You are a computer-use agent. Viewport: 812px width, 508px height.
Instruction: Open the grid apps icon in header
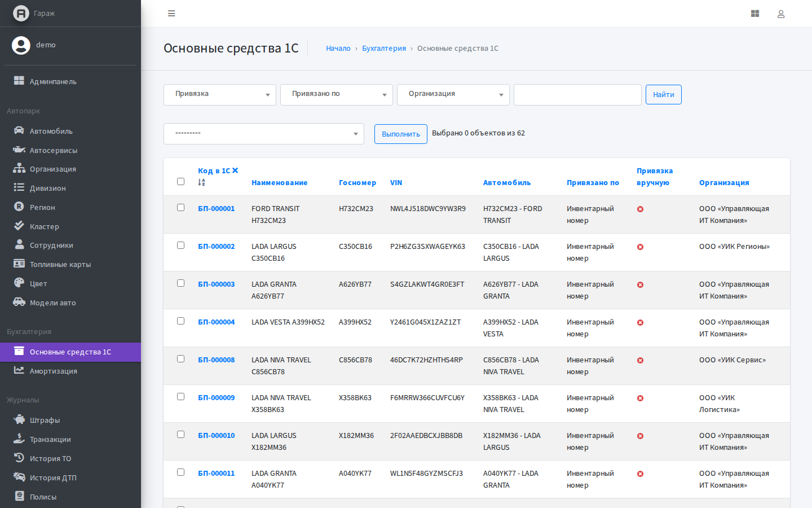pos(755,14)
